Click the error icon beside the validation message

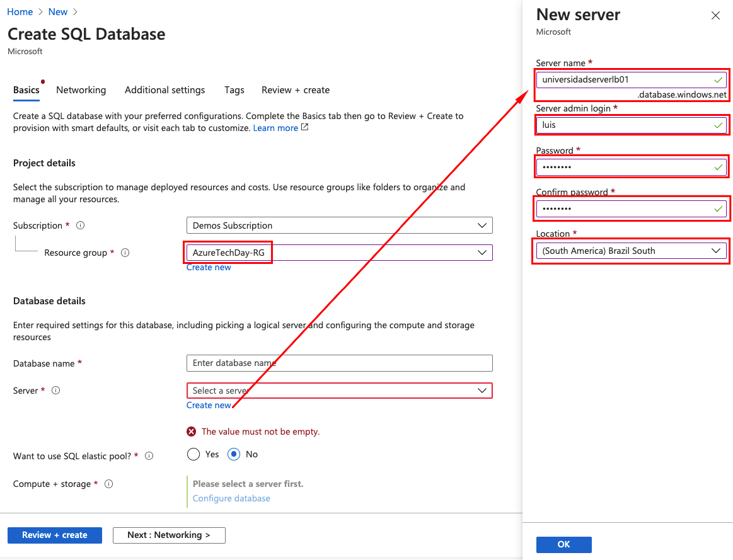(191, 431)
